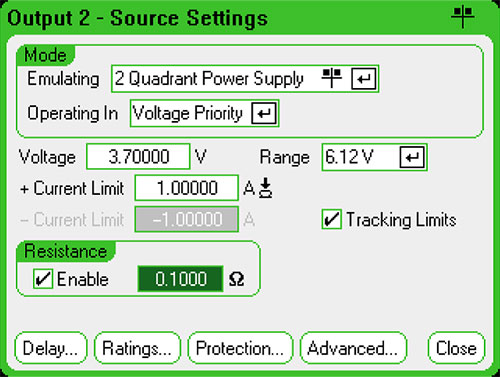Click enter arrow icon in Emulating field
This screenshot has width=500, height=377.
[x=364, y=79]
